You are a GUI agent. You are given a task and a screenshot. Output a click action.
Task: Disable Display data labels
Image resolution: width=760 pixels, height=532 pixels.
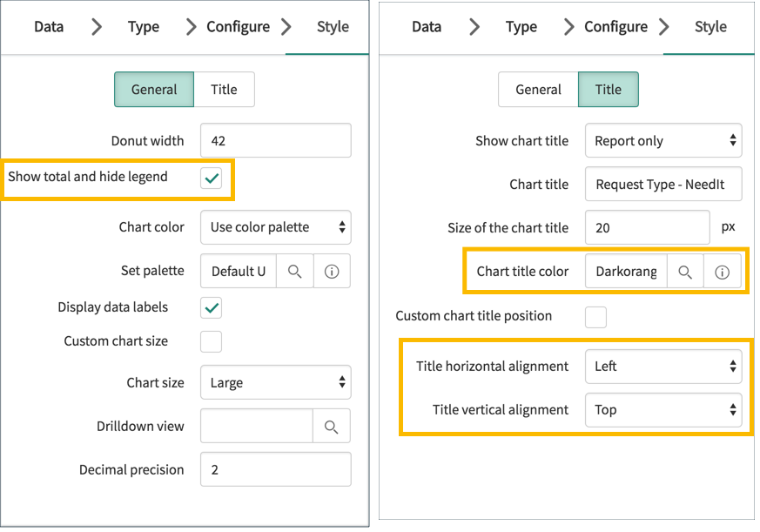(212, 307)
